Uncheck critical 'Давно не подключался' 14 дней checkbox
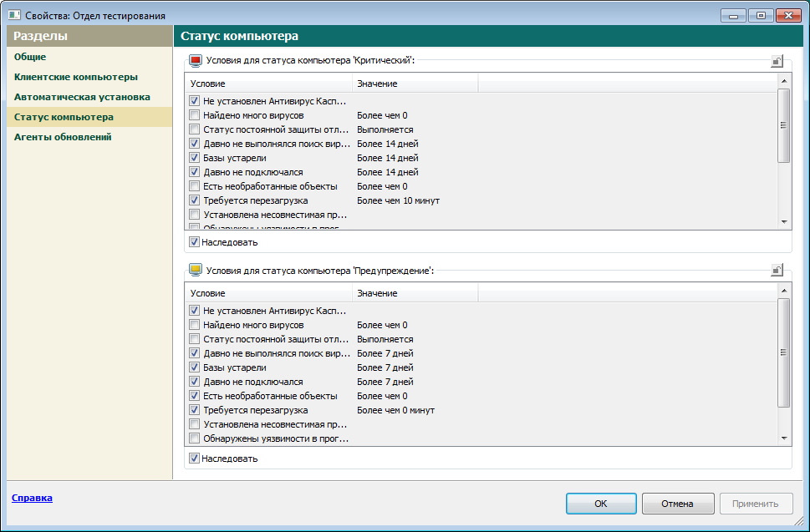Screen dimensions: 810x532 (x=194, y=172)
